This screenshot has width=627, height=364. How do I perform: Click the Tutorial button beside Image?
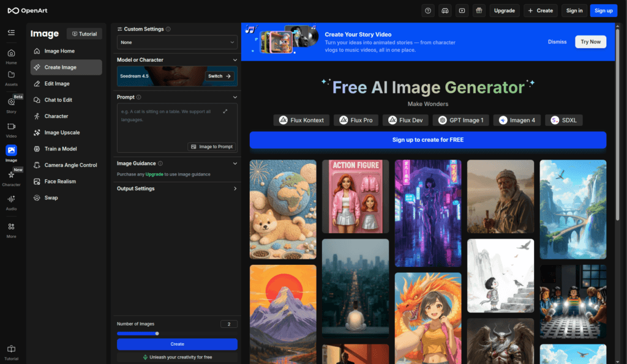pos(84,34)
